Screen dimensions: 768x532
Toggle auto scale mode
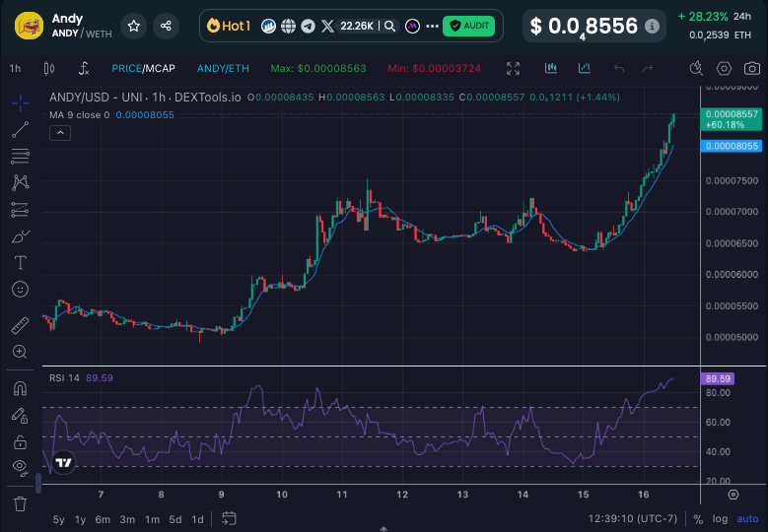(x=747, y=519)
